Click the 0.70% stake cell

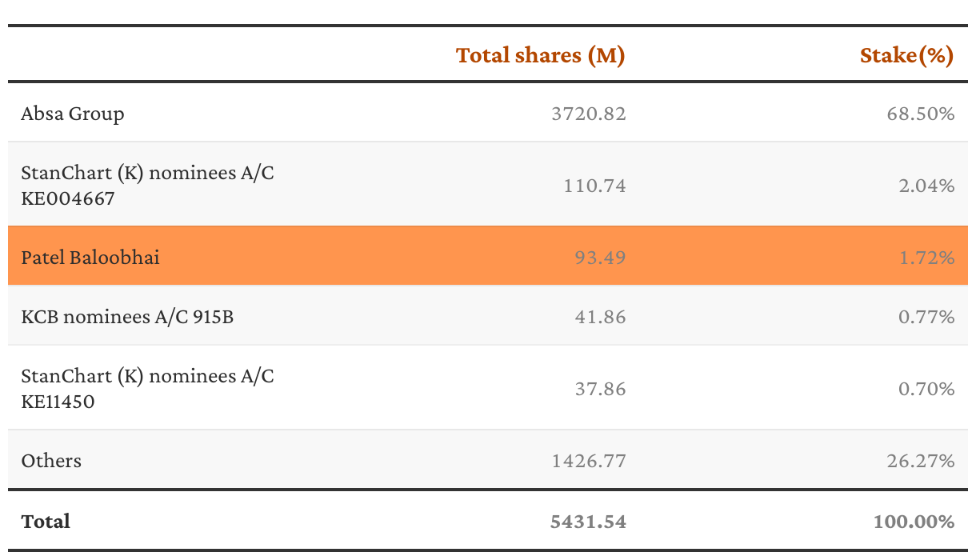click(x=926, y=389)
